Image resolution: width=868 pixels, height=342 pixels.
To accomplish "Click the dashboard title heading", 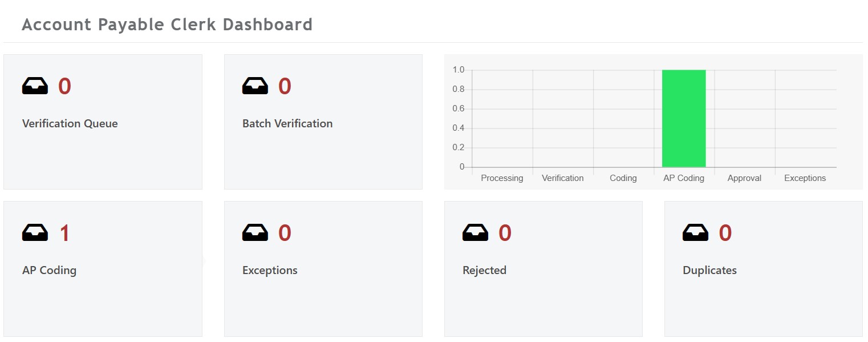I will coord(167,24).
